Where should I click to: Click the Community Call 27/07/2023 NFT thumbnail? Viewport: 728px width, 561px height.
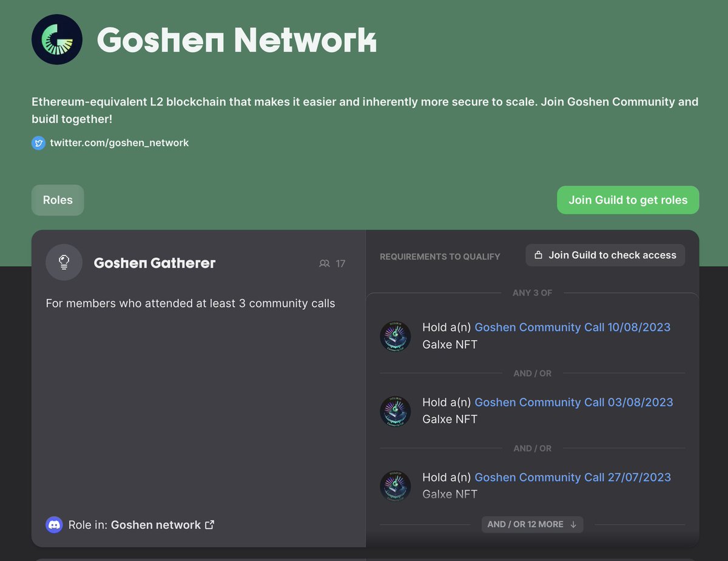pyautogui.click(x=395, y=486)
